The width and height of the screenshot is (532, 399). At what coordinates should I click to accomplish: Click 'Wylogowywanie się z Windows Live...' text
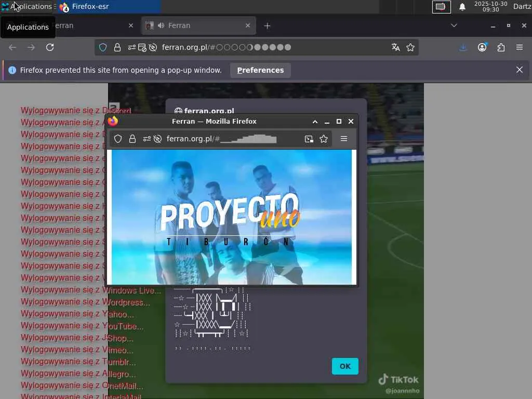click(91, 290)
